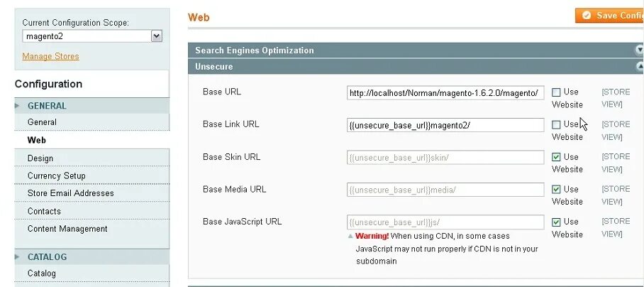This screenshot has height=287, width=644.
Task: Uncheck Use Website for Base JavaScript URL
Action: tap(556, 222)
